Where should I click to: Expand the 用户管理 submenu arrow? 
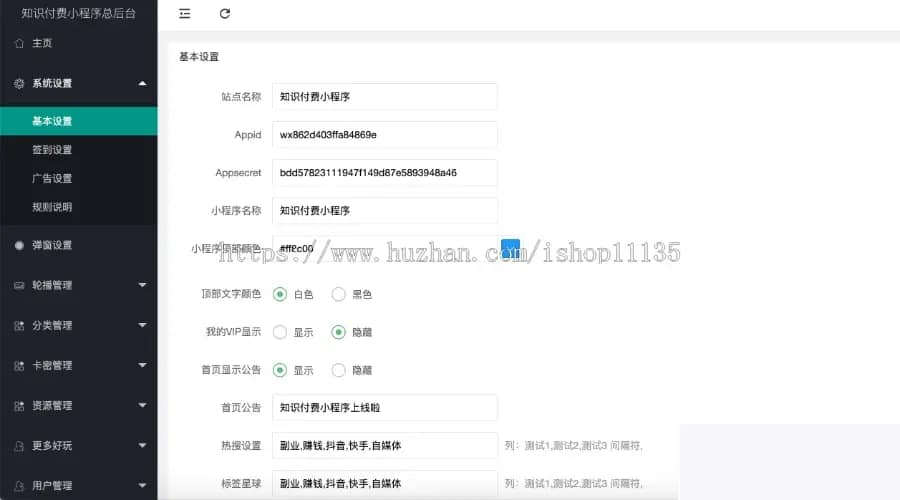(x=142, y=486)
